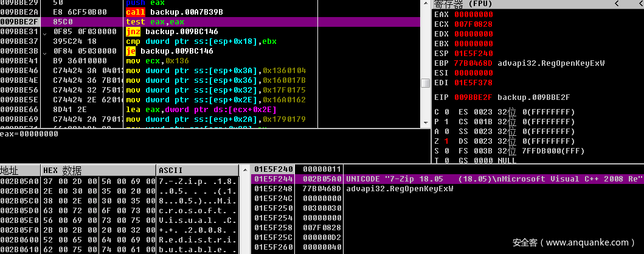The width and height of the screenshot is (644, 254).
Task: Select dump row at address 002B0600
Action: click(x=119, y=239)
